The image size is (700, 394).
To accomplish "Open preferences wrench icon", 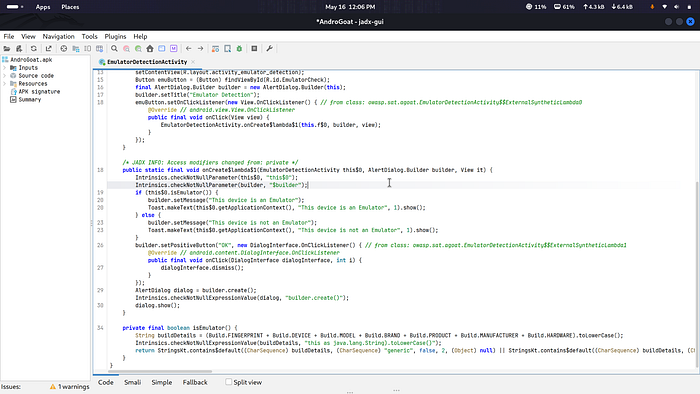I will point(269,49).
